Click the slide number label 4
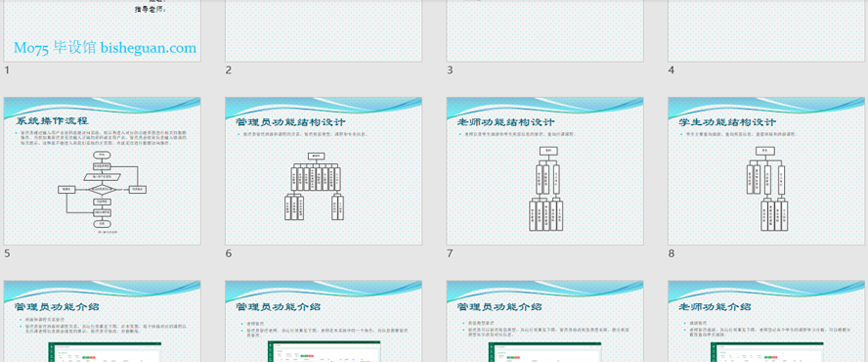Screen dimensions: 868x362 (x=671, y=69)
